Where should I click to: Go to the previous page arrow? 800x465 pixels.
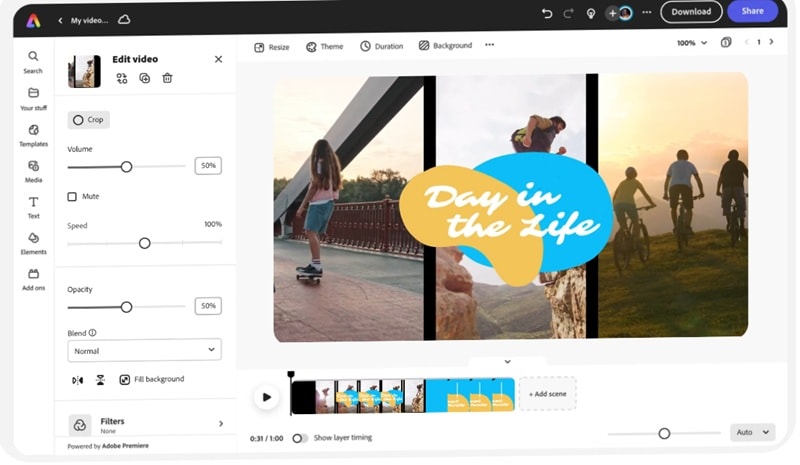[746, 42]
